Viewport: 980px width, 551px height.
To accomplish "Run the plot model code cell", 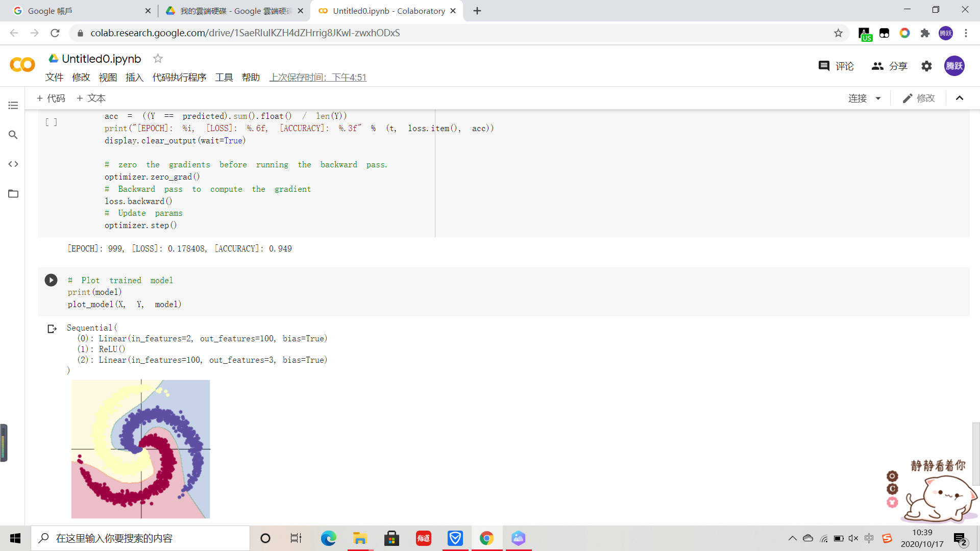I will tap(51, 280).
